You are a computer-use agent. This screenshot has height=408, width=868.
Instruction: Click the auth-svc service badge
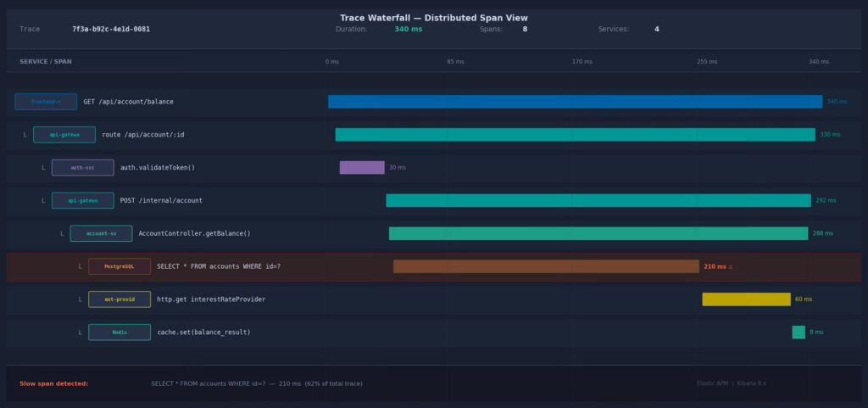[x=82, y=168]
